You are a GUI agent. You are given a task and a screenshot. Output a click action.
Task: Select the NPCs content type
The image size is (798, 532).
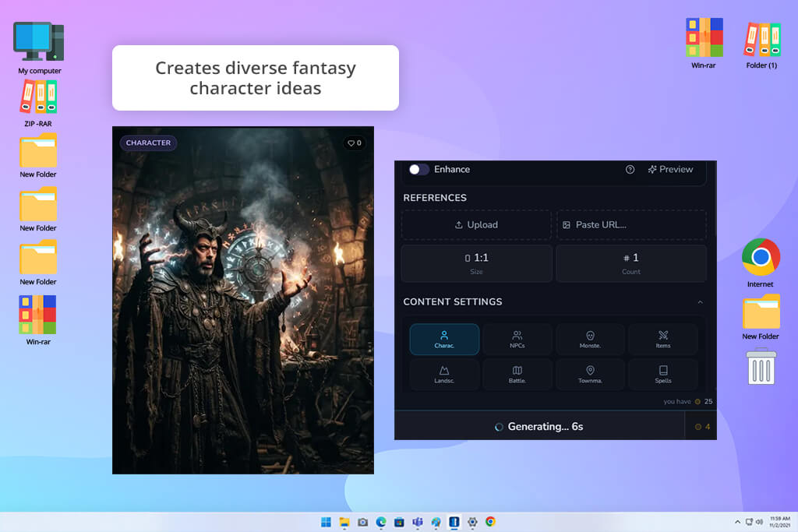point(517,340)
